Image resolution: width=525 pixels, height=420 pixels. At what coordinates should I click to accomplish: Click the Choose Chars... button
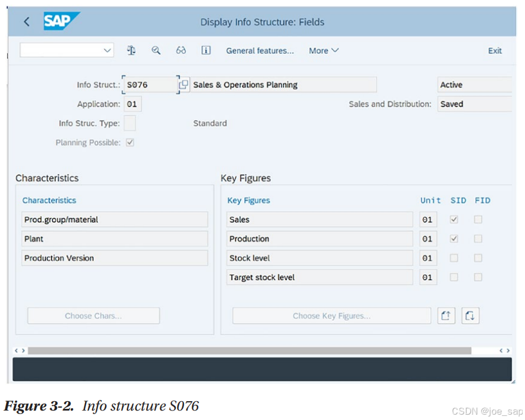pyautogui.click(x=93, y=316)
